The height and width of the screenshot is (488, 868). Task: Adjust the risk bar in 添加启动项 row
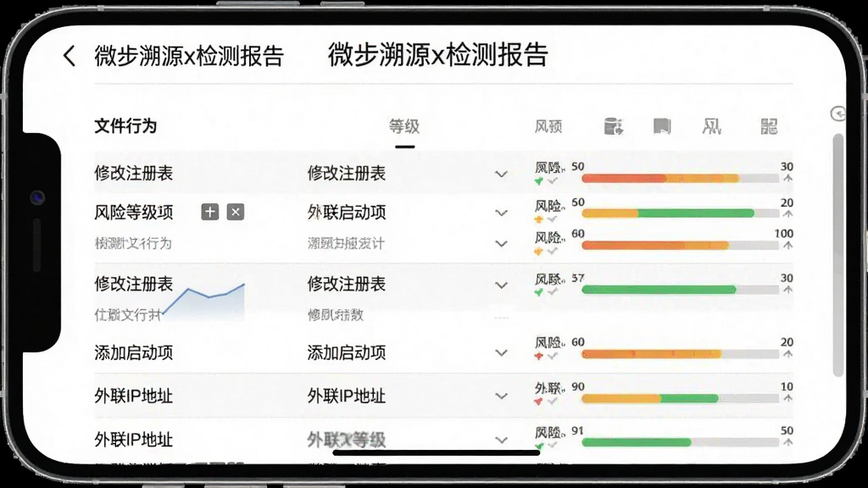pos(681,354)
